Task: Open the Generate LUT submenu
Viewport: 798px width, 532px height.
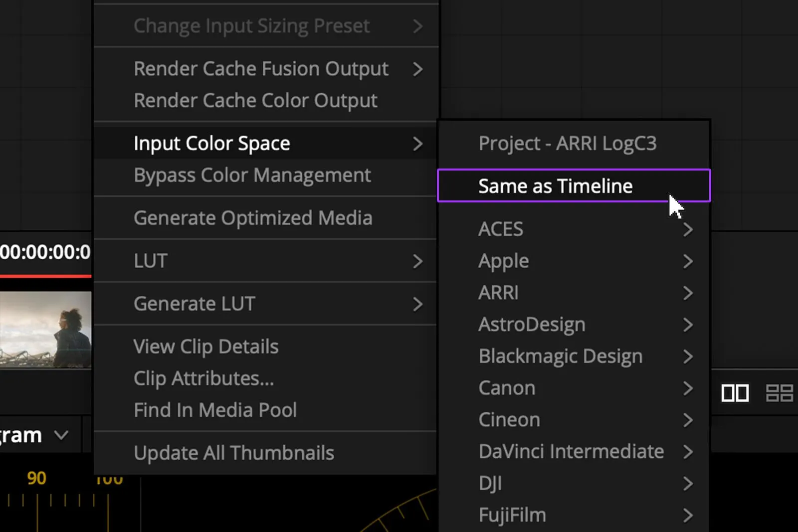Action: coord(265,304)
